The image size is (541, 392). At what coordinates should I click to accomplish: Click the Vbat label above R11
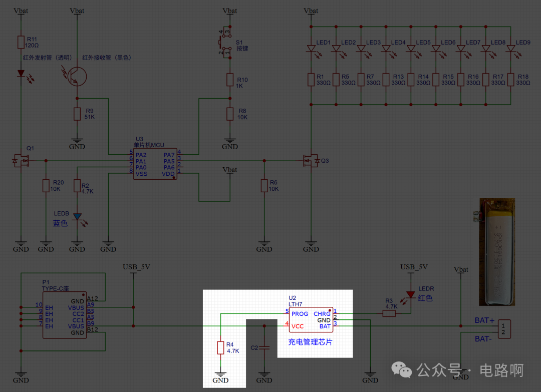tap(21, 11)
